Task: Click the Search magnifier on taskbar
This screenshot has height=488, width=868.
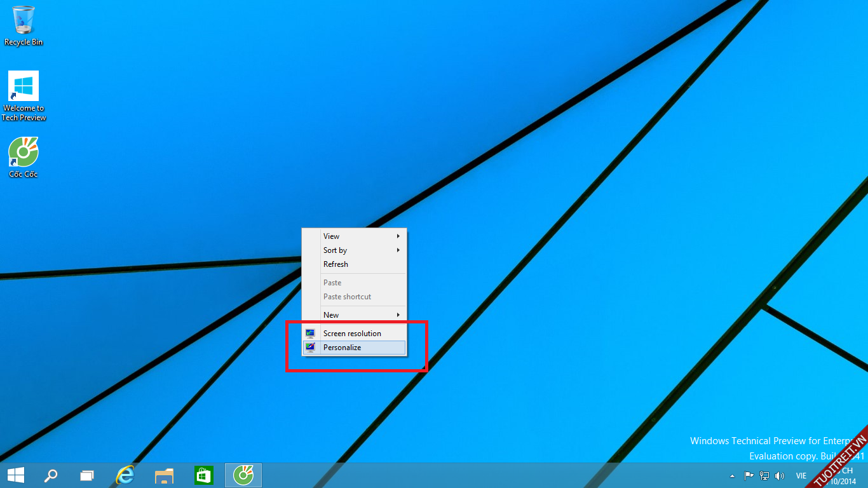Action: [50, 475]
